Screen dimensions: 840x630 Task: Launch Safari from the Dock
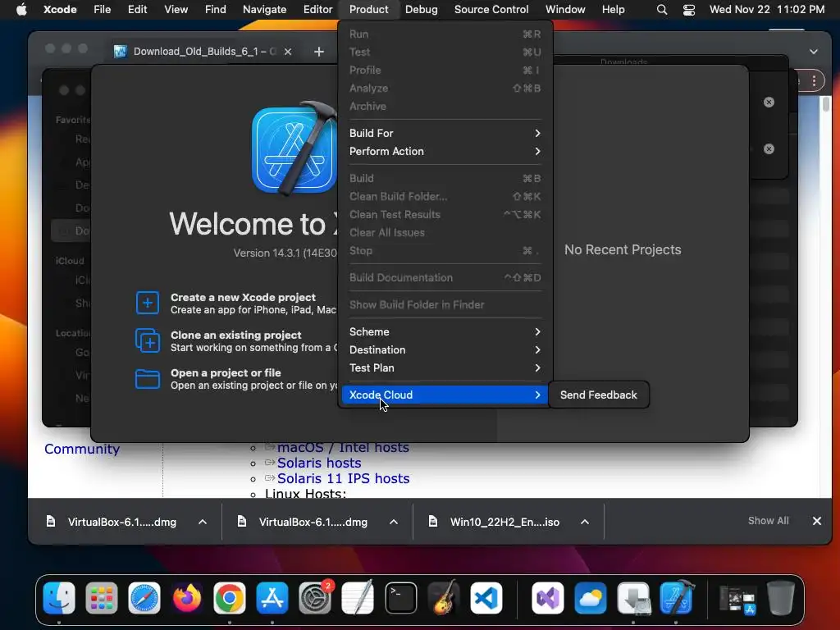[x=144, y=597]
